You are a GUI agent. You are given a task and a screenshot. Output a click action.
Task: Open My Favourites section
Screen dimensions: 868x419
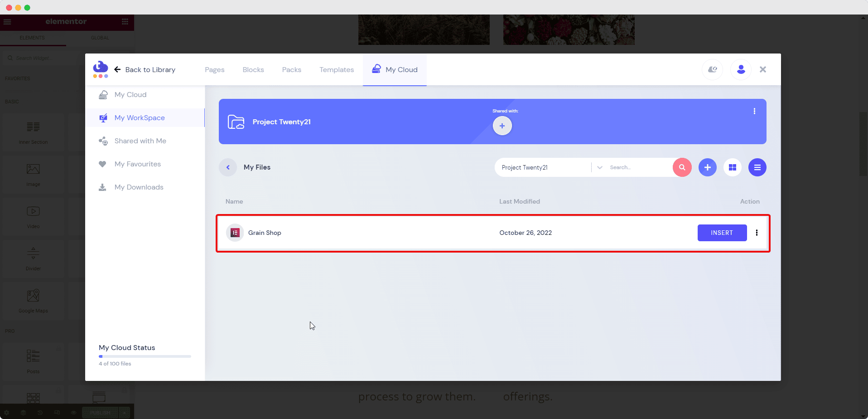click(145, 164)
